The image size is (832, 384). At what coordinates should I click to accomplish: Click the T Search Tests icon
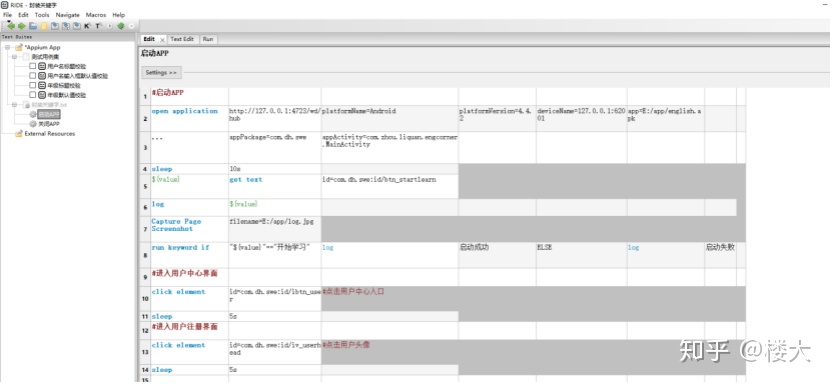coord(98,26)
